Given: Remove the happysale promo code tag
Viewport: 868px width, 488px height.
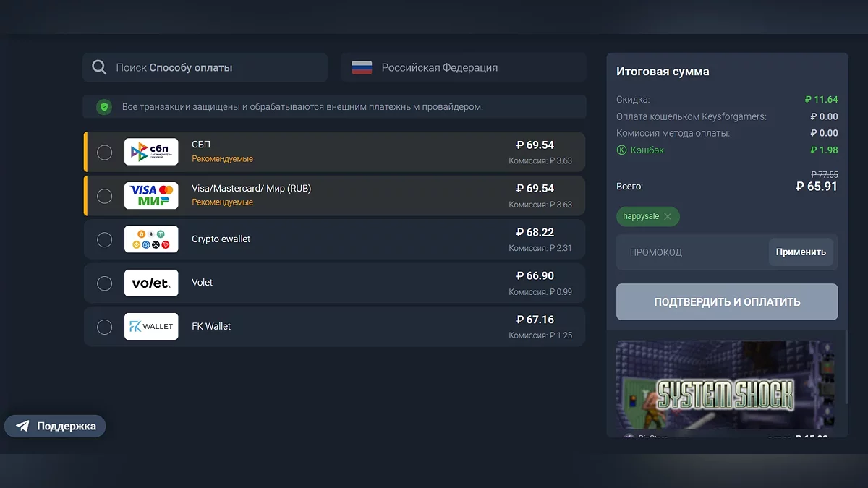Looking at the screenshot, I should [668, 217].
